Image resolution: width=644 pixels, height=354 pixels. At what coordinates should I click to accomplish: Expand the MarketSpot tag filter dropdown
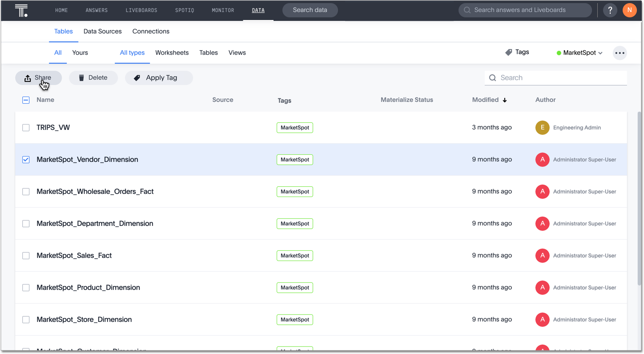[x=580, y=53]
